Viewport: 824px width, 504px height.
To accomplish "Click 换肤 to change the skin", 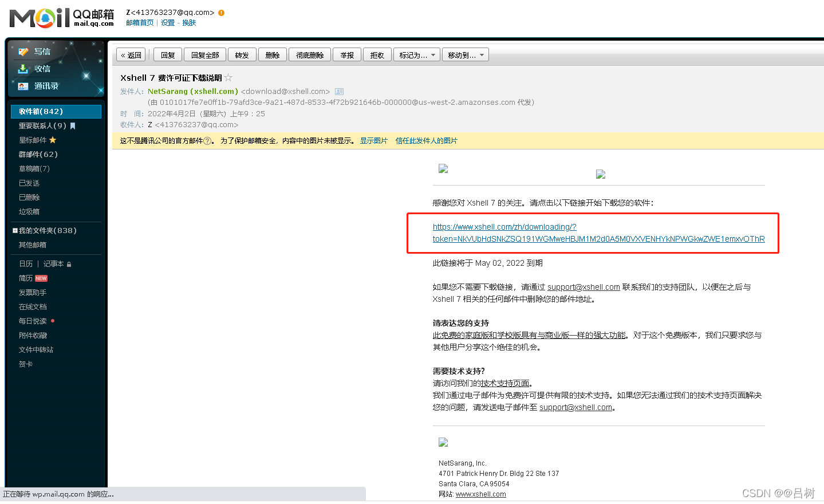I will click(189, 22).
